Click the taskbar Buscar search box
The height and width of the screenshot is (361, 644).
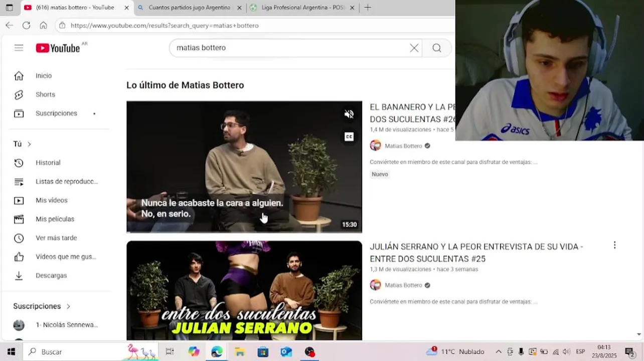pos(90,351)
